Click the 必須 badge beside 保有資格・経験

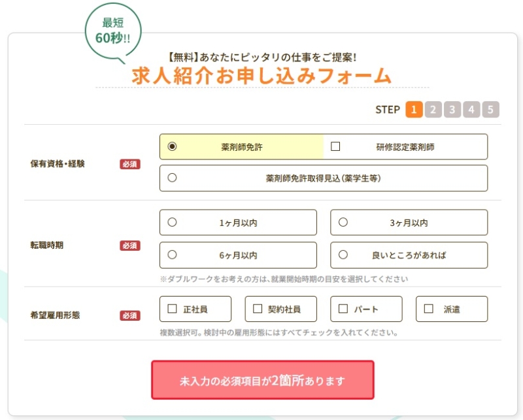(x=129, y=164)
